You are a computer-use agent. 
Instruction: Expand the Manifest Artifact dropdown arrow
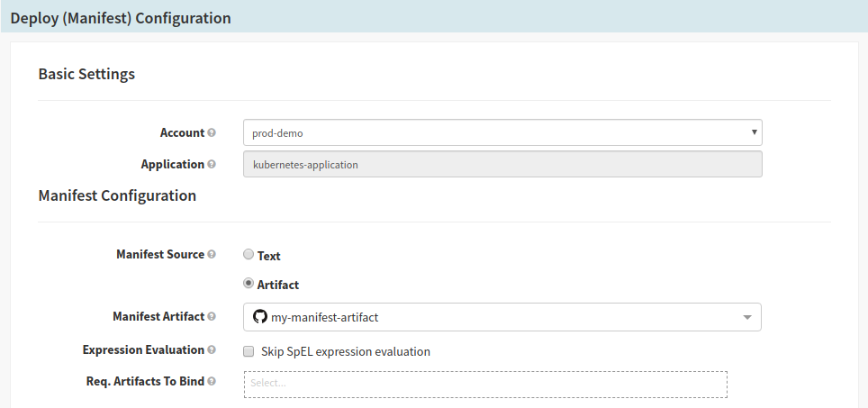tap(746, 317)
